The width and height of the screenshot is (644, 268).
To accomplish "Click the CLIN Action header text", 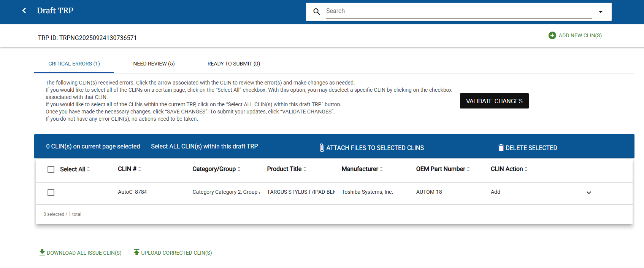I will [507, 169].
